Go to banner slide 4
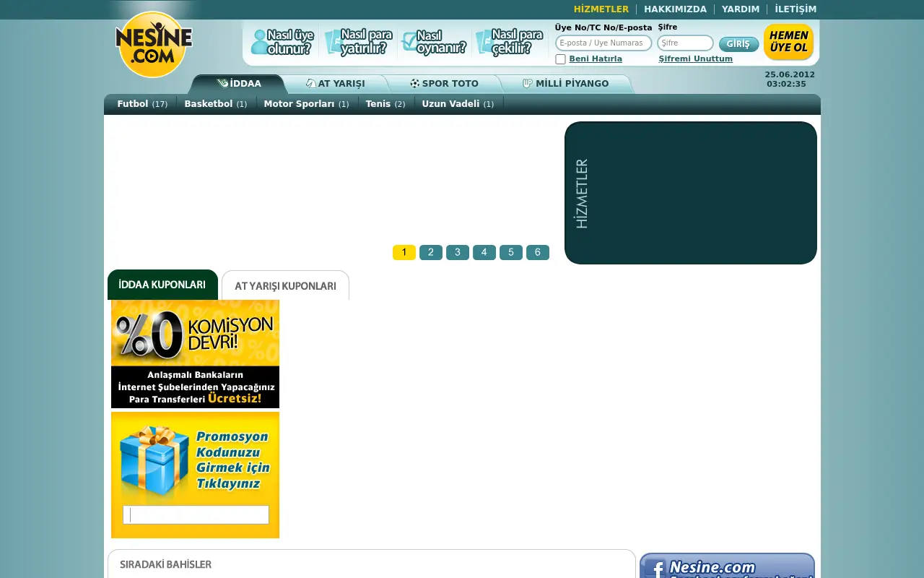The width and height of the screenshot is (924, 578). pyautogui.click(x=484, y=252)
